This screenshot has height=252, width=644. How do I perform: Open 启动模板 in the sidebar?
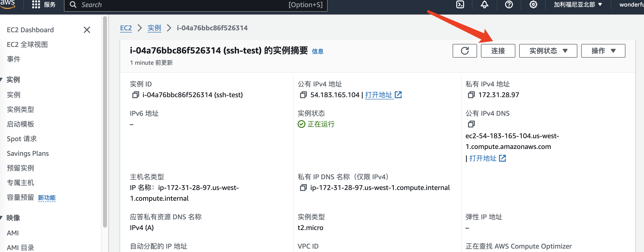tap(21, 124)
